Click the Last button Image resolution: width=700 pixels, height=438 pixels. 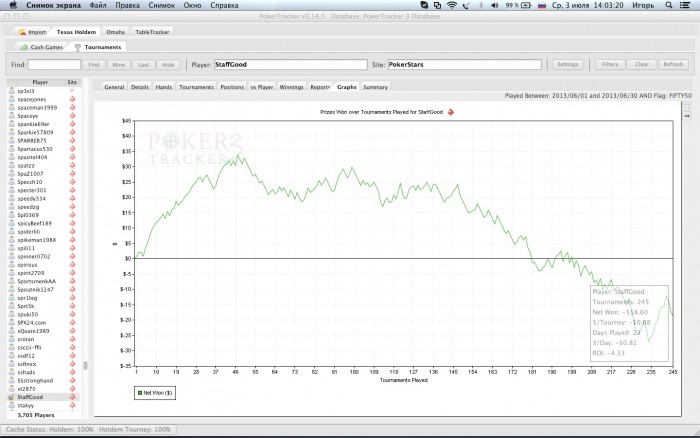click(x=143, y=65)
